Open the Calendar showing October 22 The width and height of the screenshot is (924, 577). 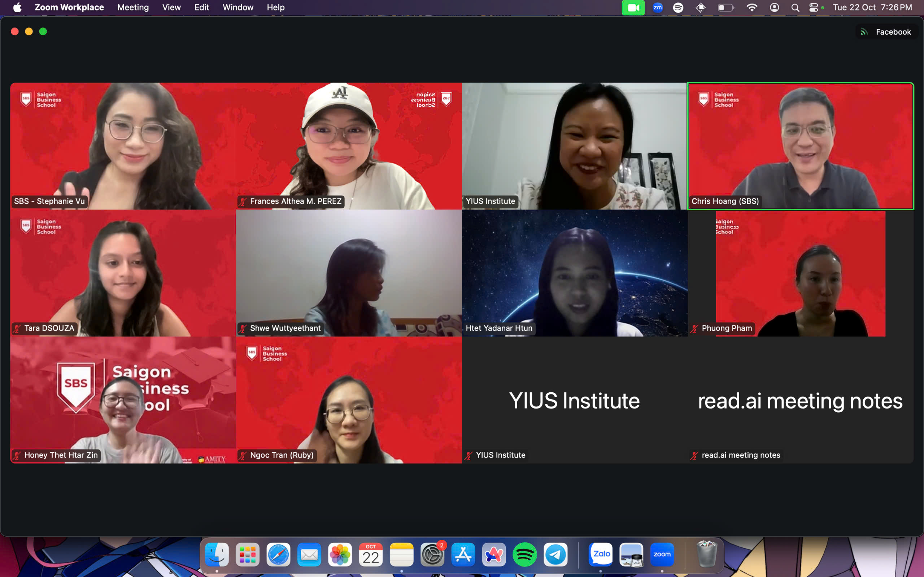(x=370, y=555)
